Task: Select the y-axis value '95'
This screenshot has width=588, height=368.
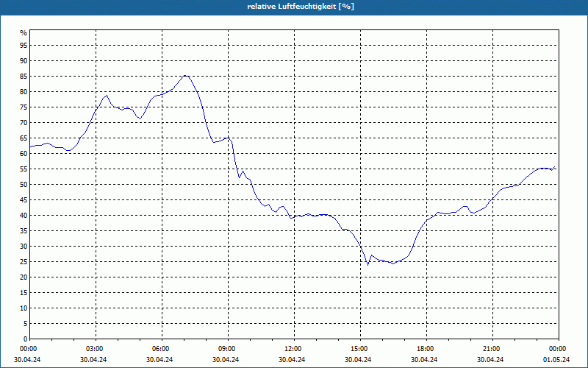Action: [x=24, y=46]
